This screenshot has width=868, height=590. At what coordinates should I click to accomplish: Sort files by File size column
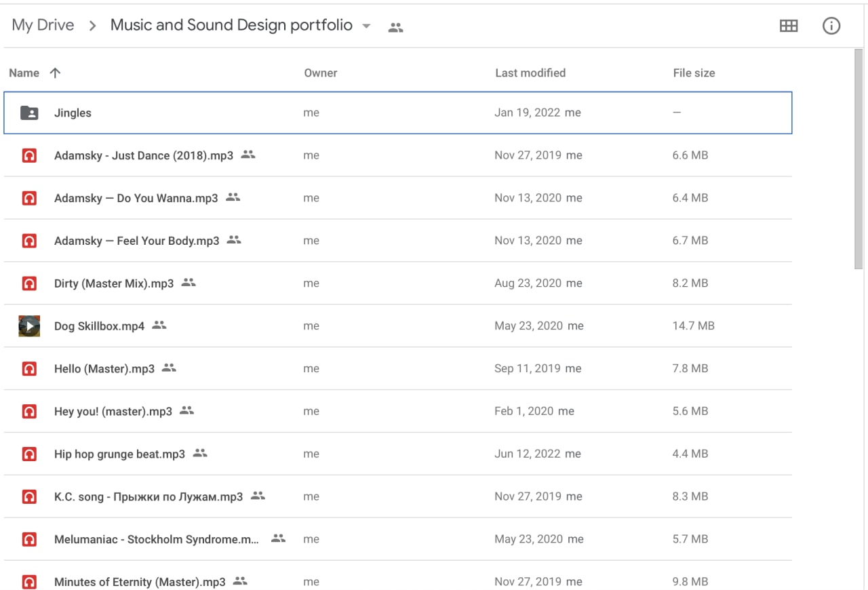[x=693, y=73]
